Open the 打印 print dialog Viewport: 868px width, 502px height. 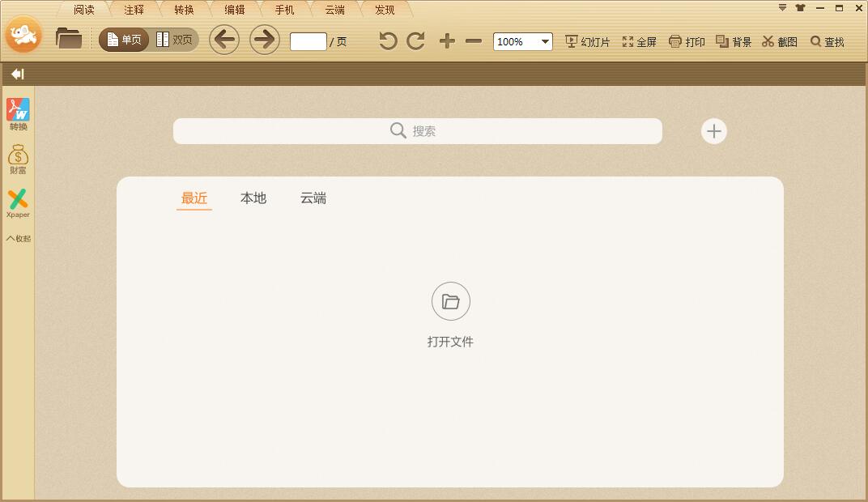[687, 41]
